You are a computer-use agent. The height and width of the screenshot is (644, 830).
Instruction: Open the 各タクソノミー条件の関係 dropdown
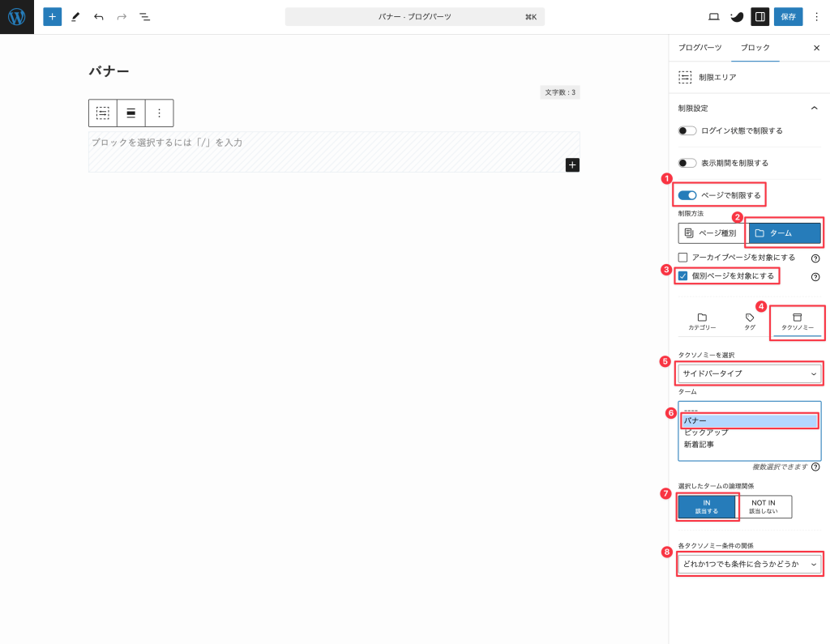[x=748, y=564]
